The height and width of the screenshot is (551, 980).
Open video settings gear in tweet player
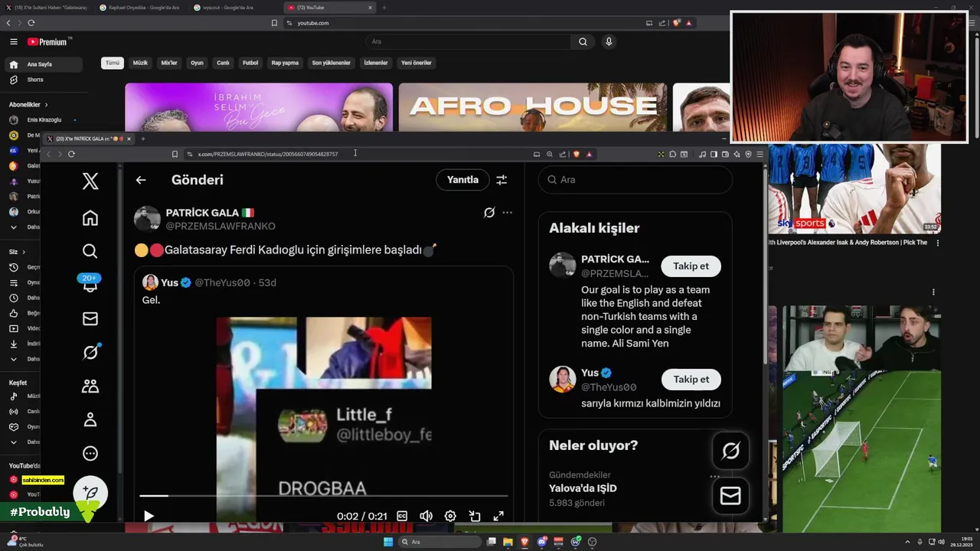450,516
